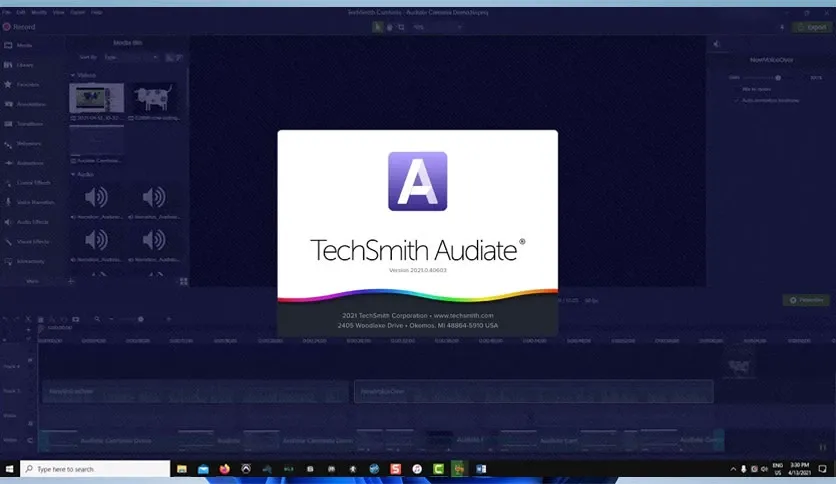
Task: Click the plus icon beside More in sidebar
Action: 71,281
